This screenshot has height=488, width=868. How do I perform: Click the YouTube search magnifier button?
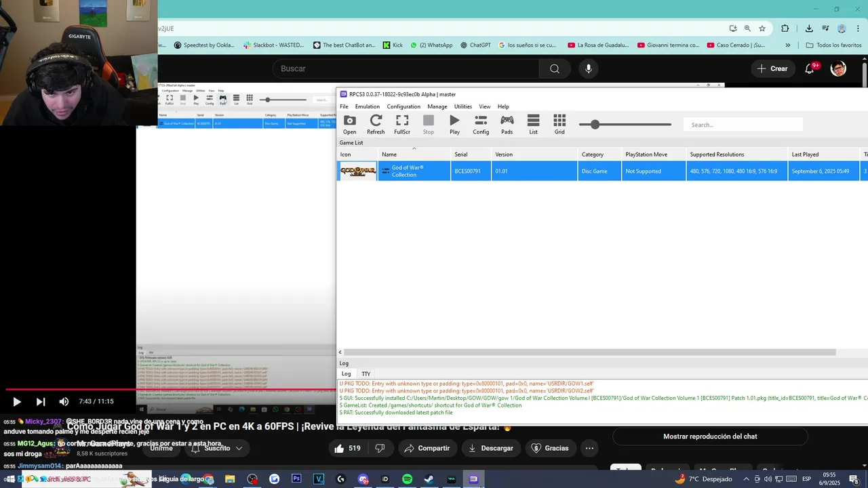(x=555, y=68)
